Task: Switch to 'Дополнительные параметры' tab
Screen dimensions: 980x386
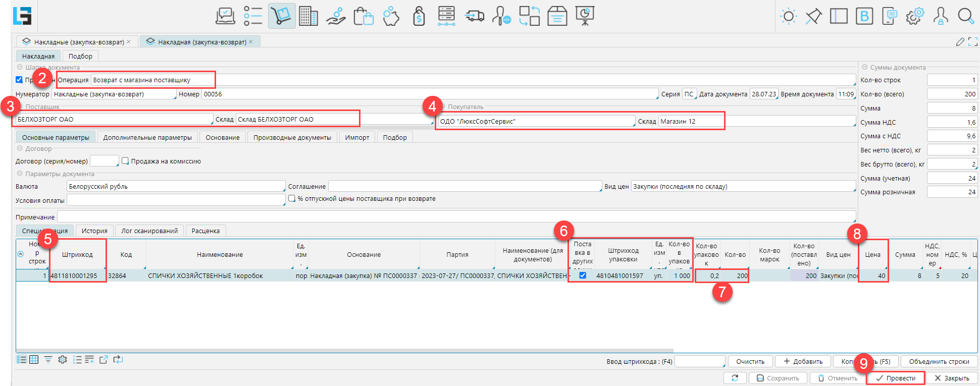Action: coord(147,137)
